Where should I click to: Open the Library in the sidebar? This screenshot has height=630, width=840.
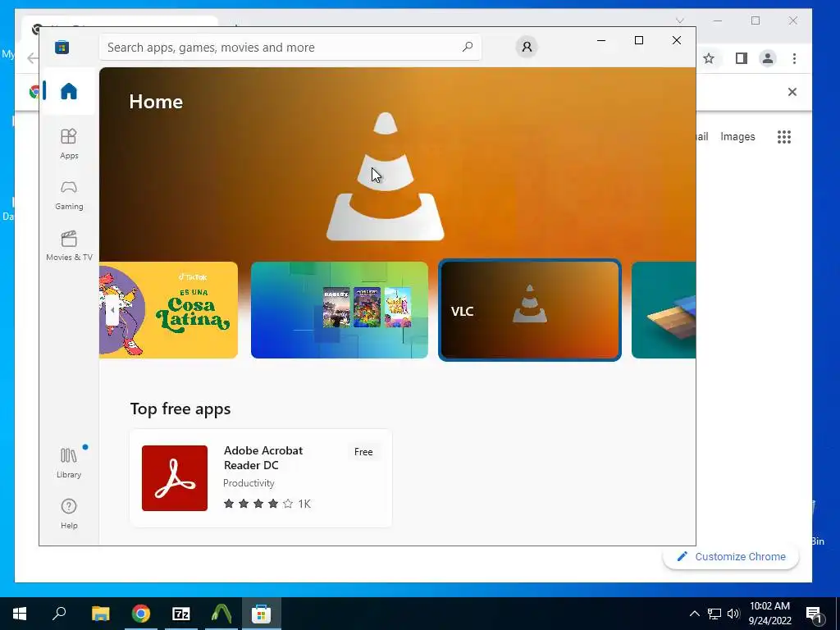point(69,463)
